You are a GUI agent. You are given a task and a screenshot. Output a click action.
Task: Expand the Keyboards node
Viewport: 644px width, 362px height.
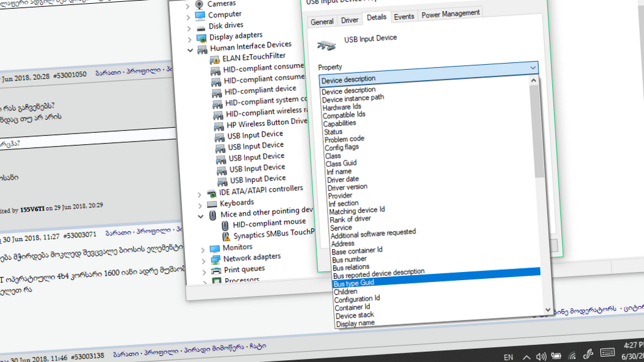[x=200, y=205]
